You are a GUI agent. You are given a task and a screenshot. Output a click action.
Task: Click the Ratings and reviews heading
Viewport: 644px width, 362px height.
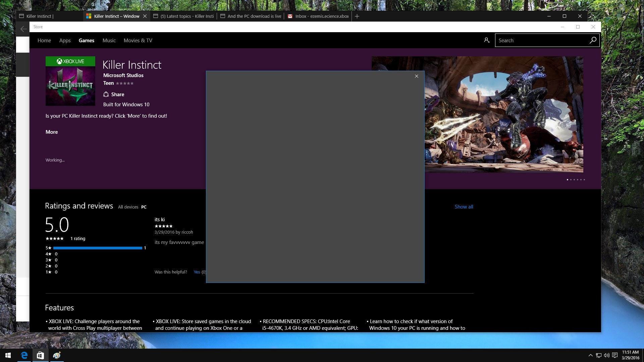click(x=79, y=206)
